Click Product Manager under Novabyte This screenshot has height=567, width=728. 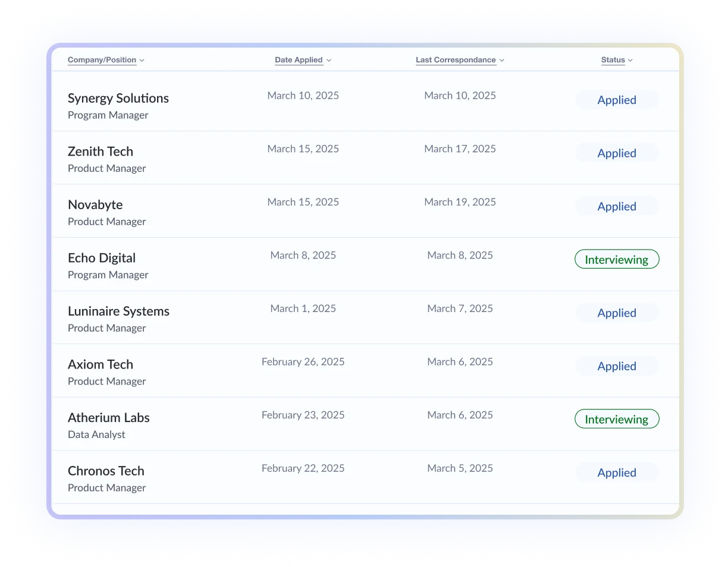[107, 222]
